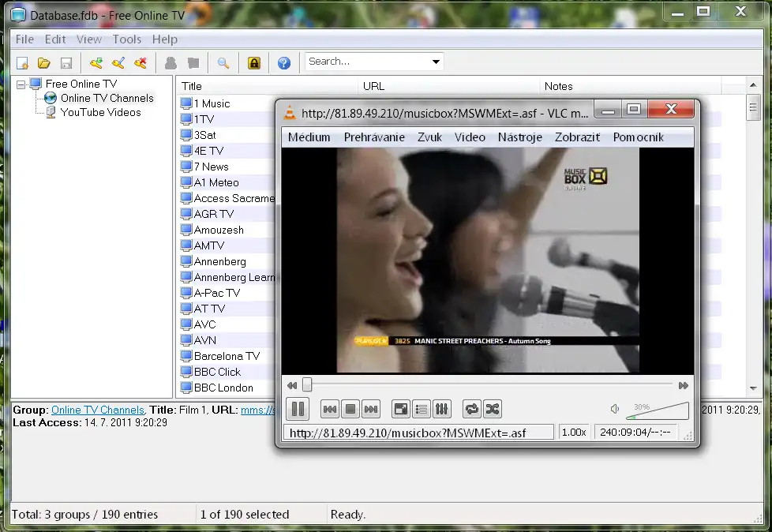This screenshot has width=772, height=532.
Task: Lock workspace with the padlock icon
Action: point(254,63)
